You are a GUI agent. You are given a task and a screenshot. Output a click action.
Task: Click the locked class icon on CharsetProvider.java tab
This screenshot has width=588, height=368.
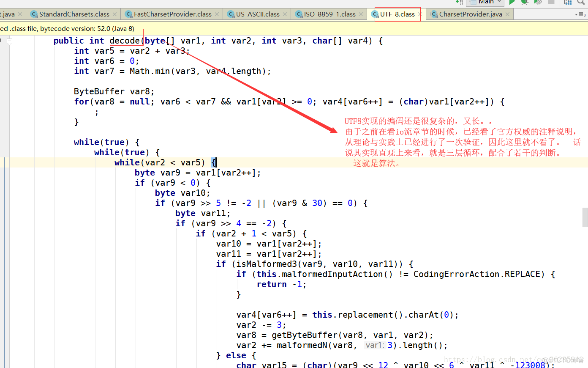click(434, 14)
